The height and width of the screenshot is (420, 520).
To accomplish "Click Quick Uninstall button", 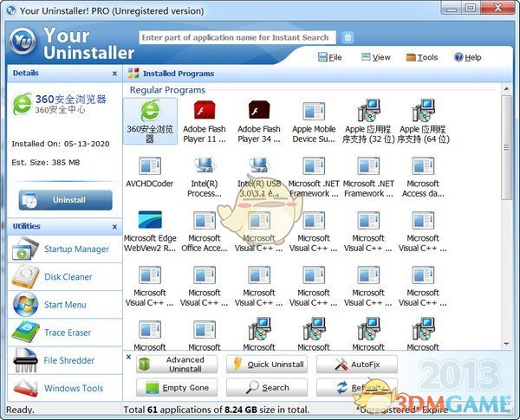I will pos(267,364).
